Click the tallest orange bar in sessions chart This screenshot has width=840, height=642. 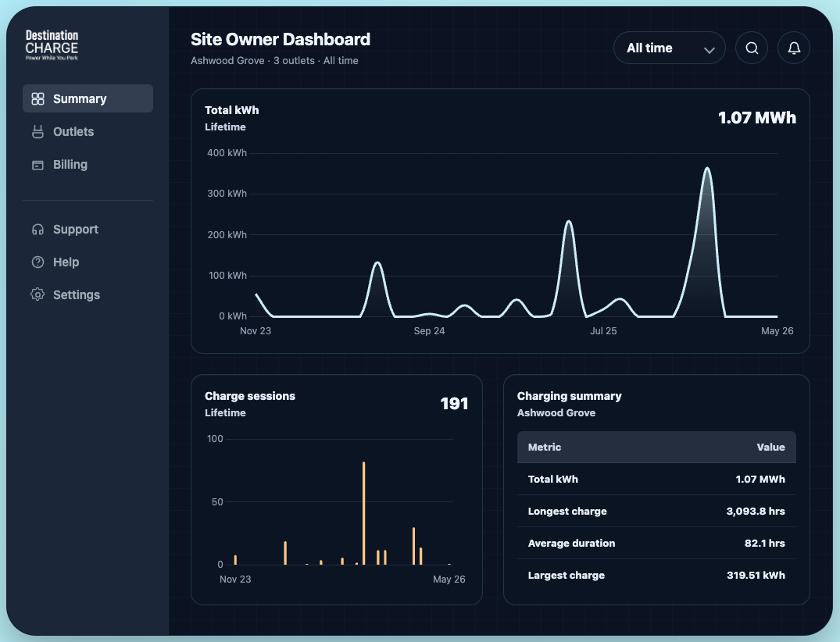364,513
